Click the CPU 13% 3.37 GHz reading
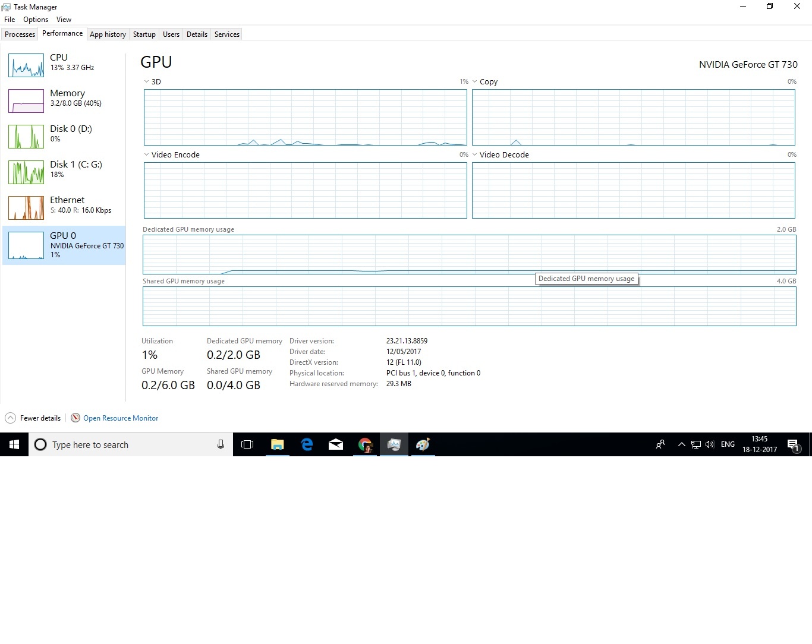This screenshot has height=644, width=812. [72, 68]
